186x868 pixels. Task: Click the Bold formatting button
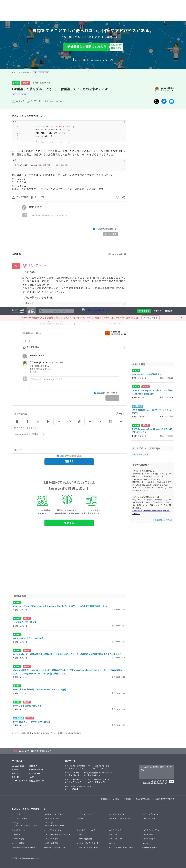tap(17, 422)
